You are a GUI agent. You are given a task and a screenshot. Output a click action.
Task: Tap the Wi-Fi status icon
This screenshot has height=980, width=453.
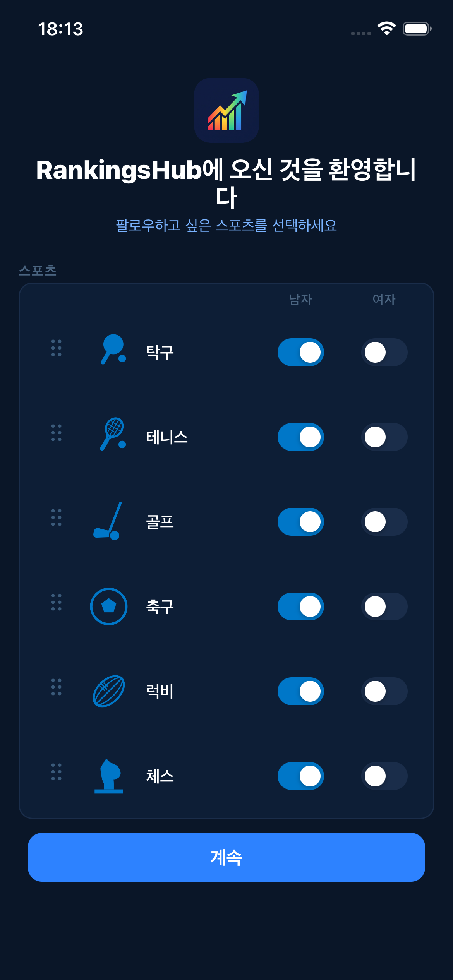pos(386,29)
